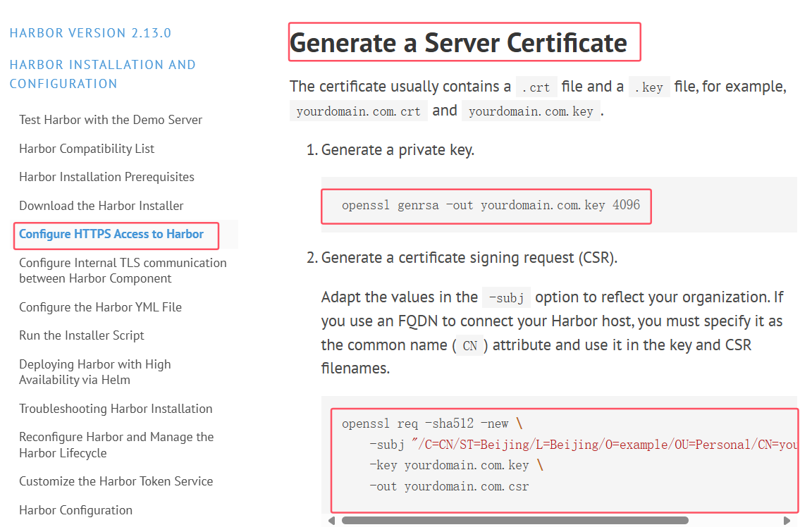This screenshot has width=800, height=532.
Task: Click the '-out yourdomain.com.csr' code line
Action: coord(449,486)
